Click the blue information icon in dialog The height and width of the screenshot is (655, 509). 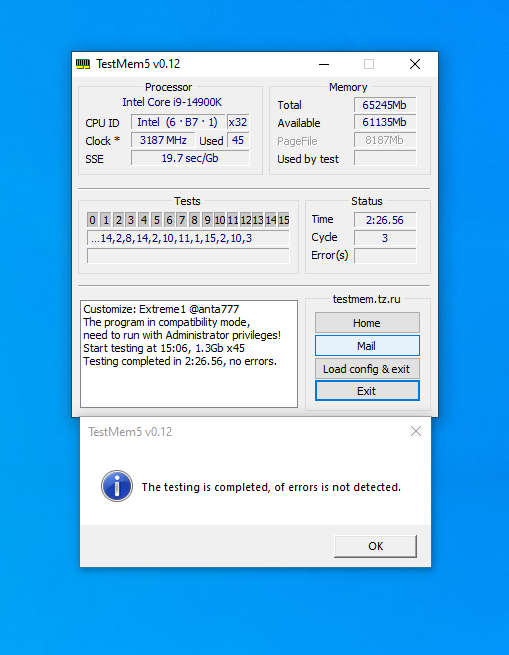(x=117, y=486)
